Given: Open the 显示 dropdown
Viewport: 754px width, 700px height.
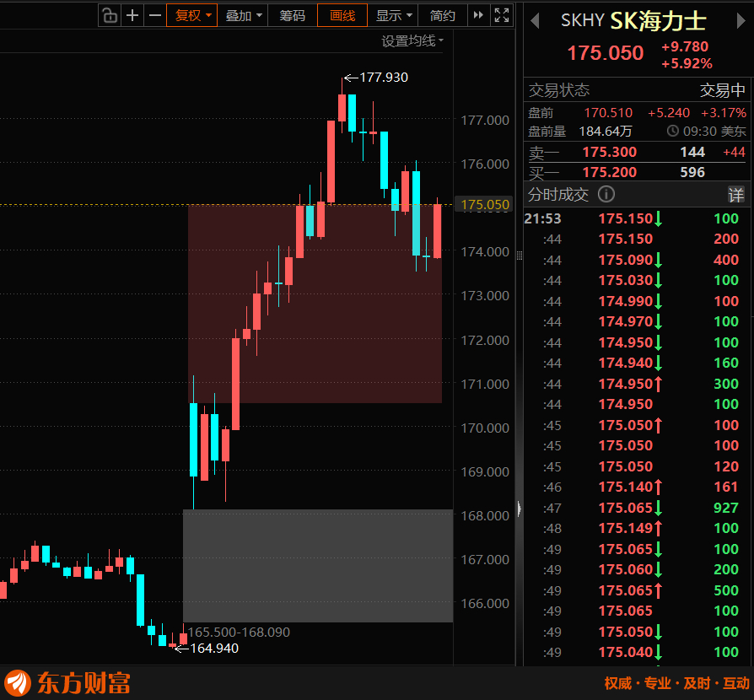Looking at the screenshot, I should (393, 15).
